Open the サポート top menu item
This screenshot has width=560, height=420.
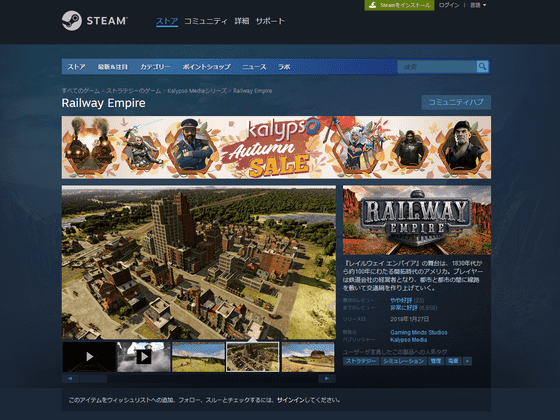270,21
